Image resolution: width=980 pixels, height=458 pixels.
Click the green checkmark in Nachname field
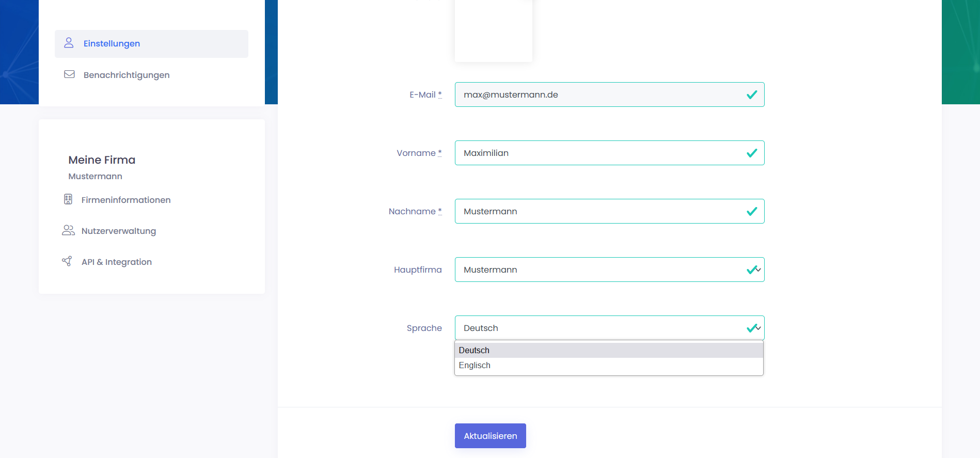[752, 211]
